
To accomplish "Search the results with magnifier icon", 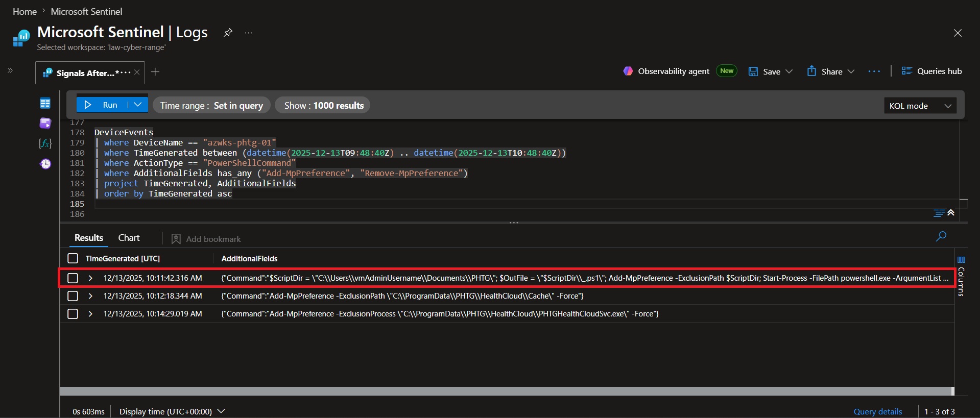I will pos(941,236).
